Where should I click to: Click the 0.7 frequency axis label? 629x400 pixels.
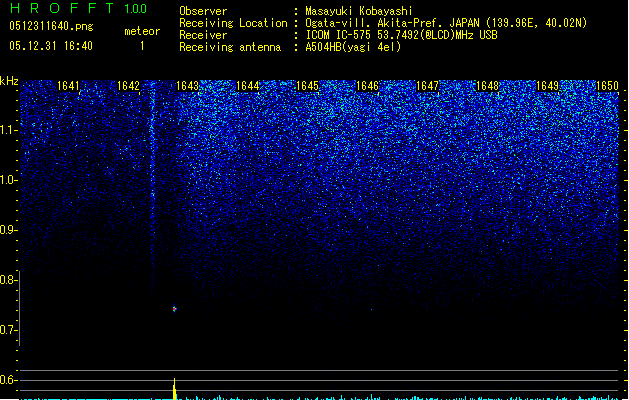8,330
